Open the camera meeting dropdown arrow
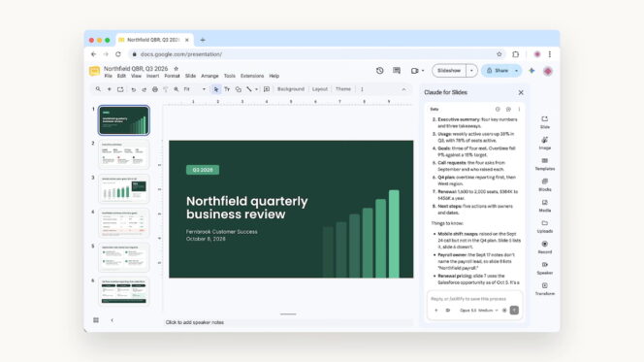Image resolution: width=644 pixels, height=362 pixels. click(423, 71)
